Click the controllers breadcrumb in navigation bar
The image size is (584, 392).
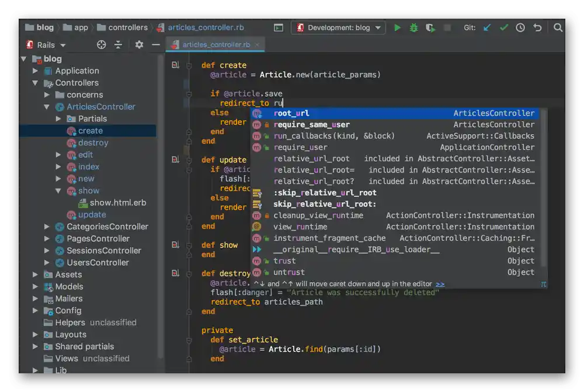[x=122, y=27]
